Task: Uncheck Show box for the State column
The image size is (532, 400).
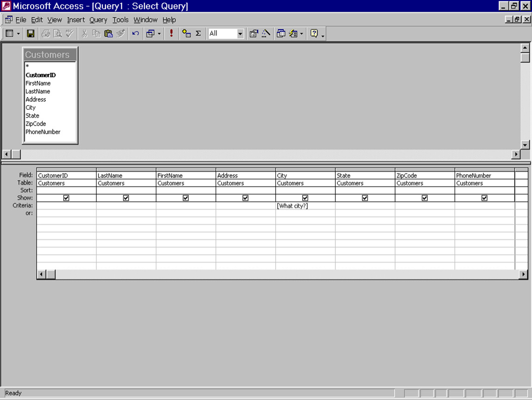Action: pyautogui.click(x=365, y=198)
